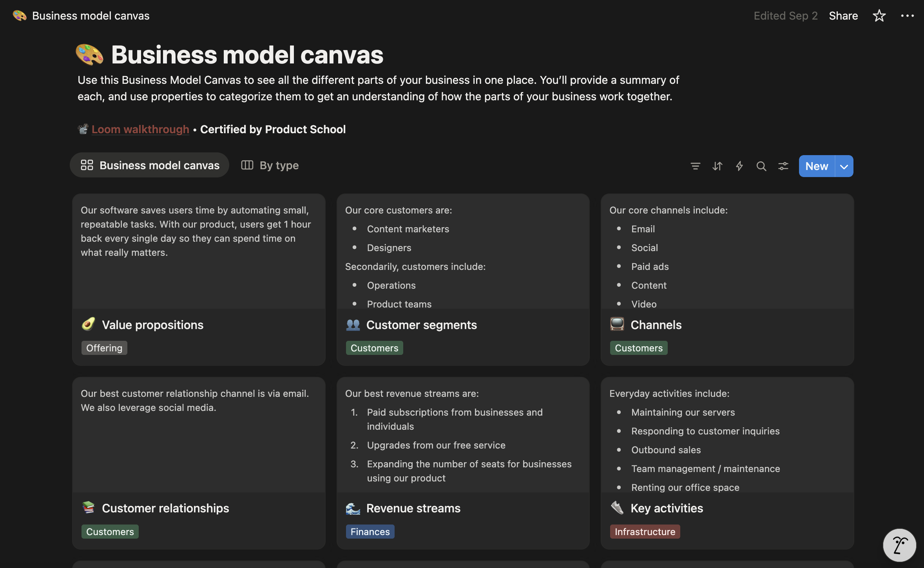
Task: Expand the New button dropdown arrow
Action: 844,166
